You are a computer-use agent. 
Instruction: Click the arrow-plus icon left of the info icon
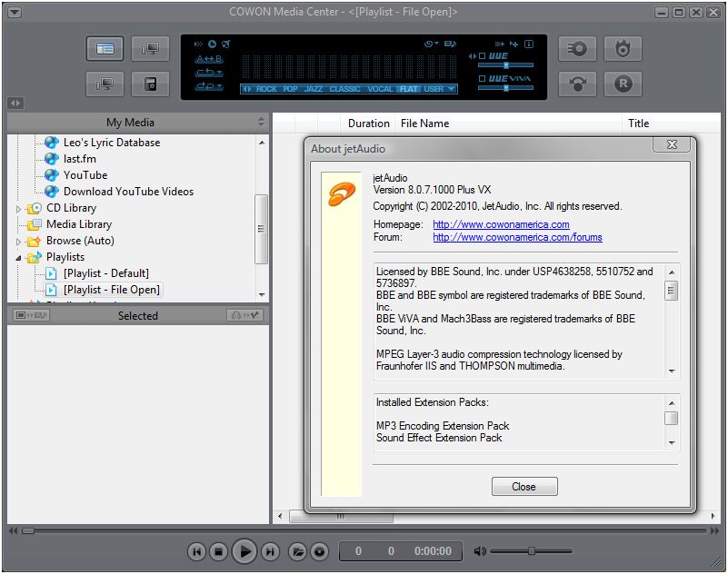[x=514, y=45]
